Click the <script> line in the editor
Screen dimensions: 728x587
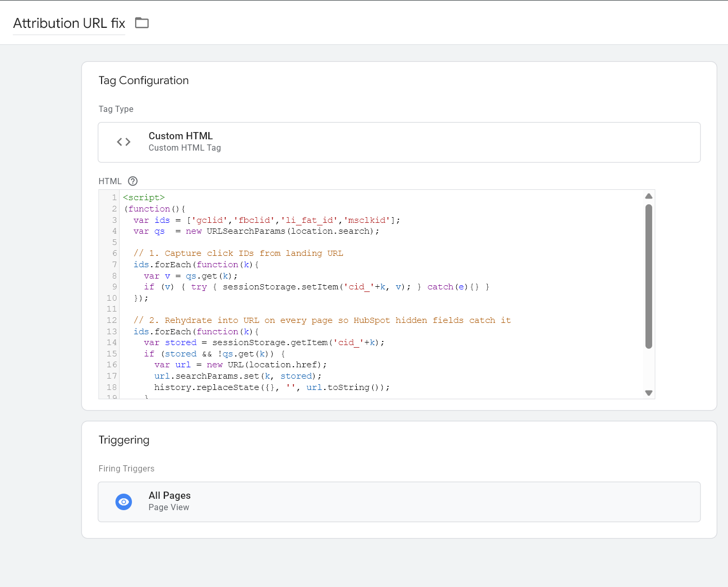[144, 198]
